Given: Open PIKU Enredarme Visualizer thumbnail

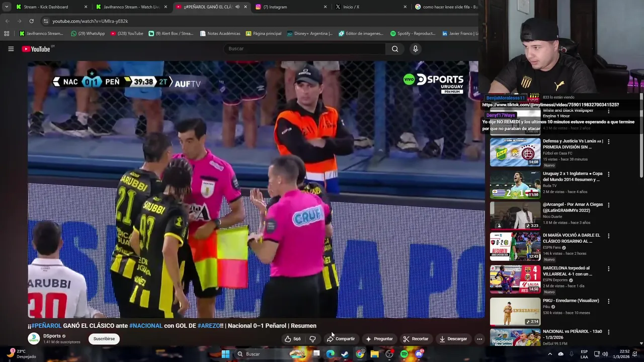Looking at the screenshot, I should click(515, 311).
